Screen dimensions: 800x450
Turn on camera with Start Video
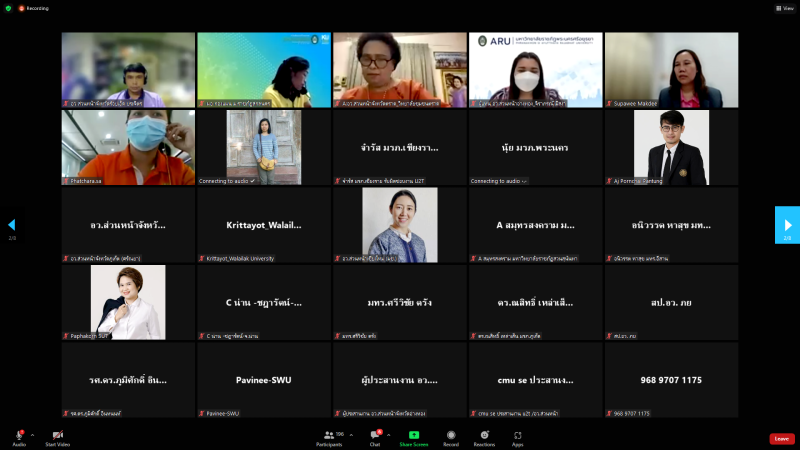click(57, 438)
